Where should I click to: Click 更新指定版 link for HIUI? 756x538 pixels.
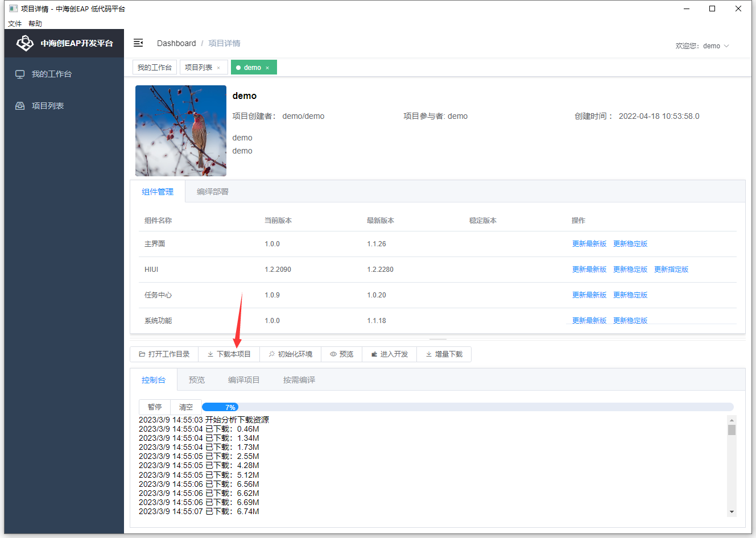(x=671, y=270)
